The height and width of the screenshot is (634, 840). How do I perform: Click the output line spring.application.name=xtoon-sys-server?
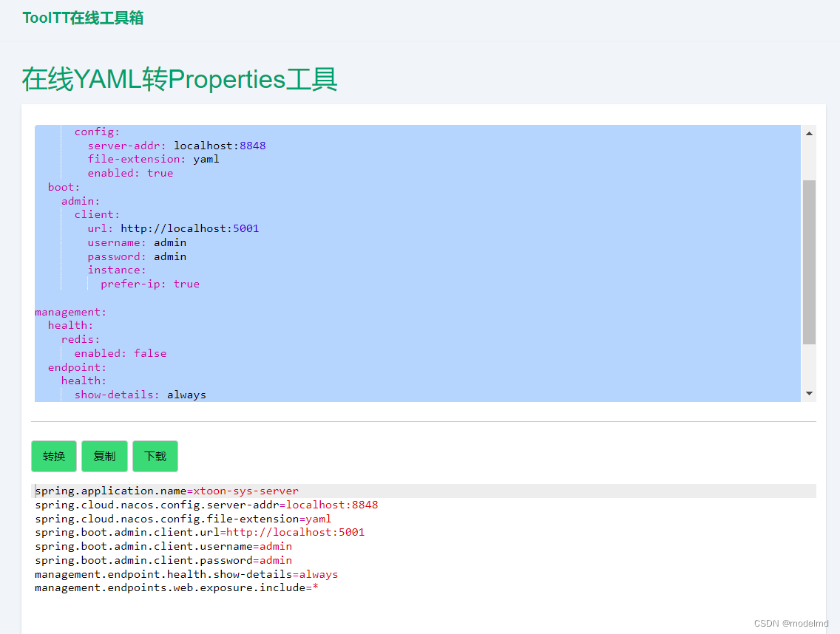166,491
